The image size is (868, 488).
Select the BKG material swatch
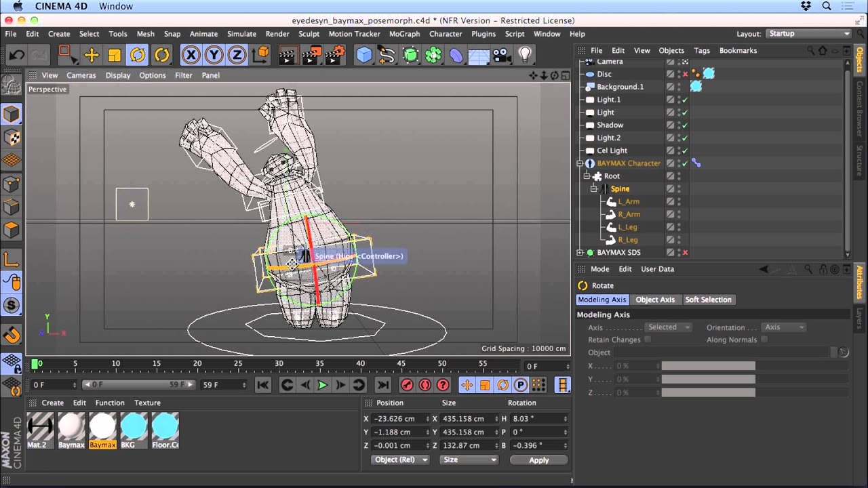134,431
